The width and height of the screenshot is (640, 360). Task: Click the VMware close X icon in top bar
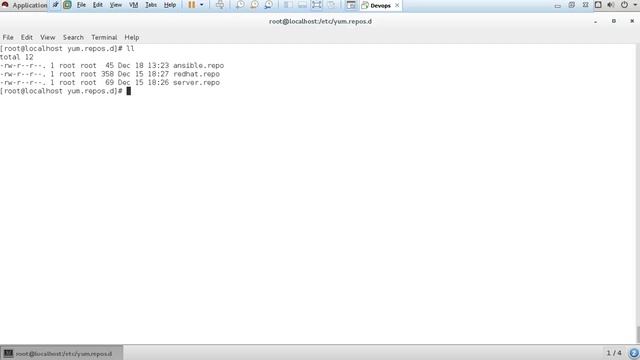tap(585, 5)
